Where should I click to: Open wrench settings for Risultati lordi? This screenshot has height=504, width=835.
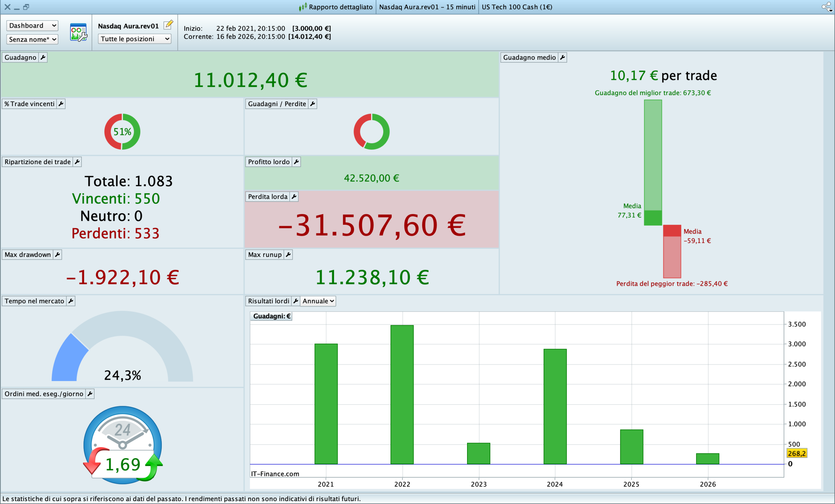tap(296, 301)
